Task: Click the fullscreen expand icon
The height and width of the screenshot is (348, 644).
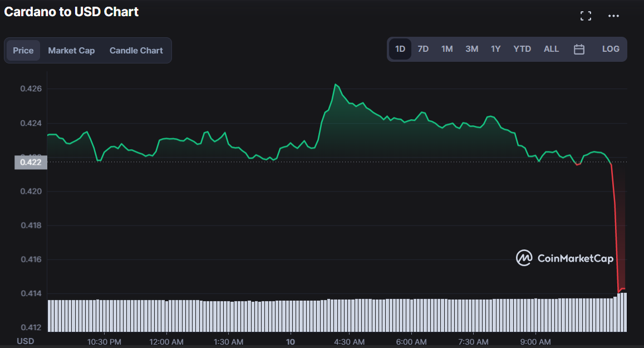Action: (586, 16)
